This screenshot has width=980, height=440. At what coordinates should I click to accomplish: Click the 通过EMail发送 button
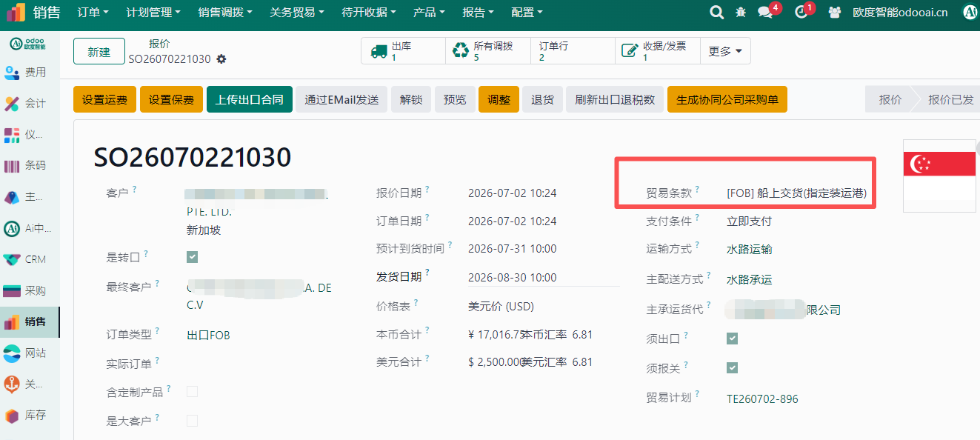coord(341,99)
